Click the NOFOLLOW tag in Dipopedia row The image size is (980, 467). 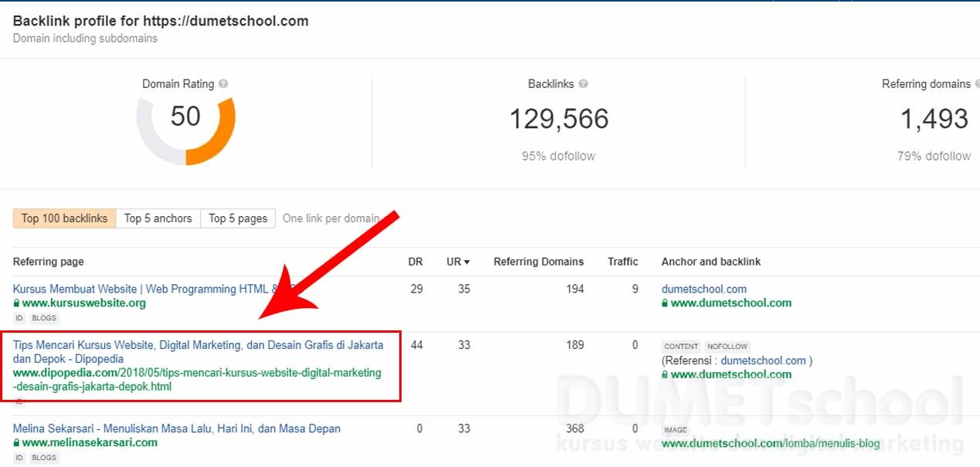click(727, 347)
